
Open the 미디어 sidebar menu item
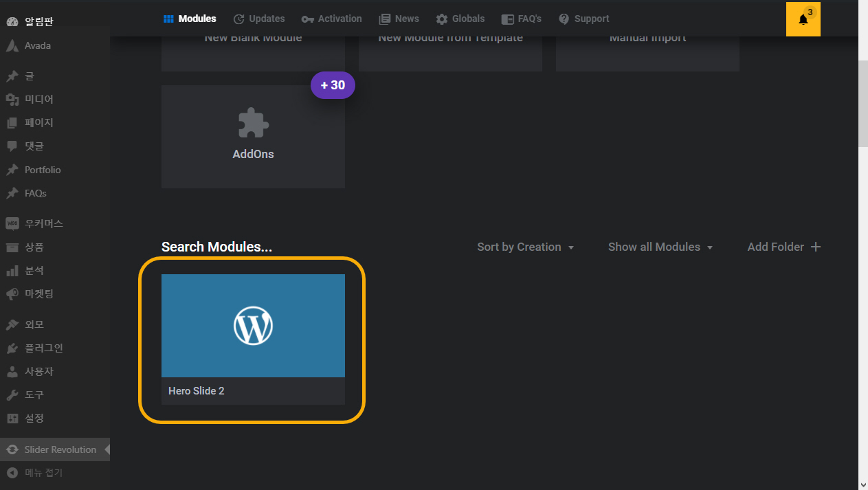tap(55, 100)
